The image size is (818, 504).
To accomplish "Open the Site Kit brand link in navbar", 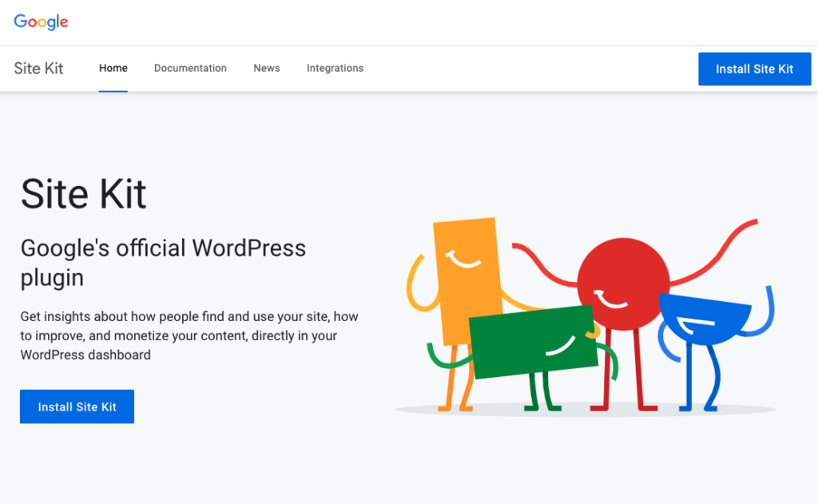I will tap(38, 69).
